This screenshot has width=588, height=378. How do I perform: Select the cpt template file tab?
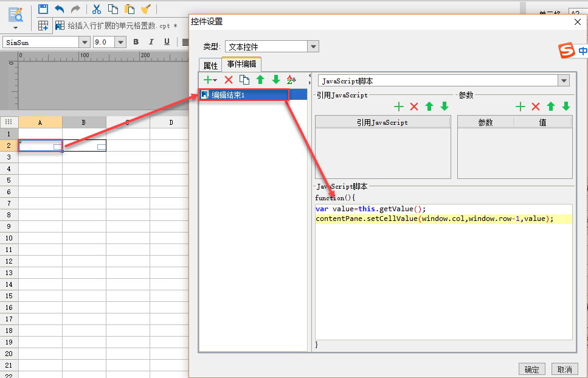pyautogui.click(x=116, y=26)
